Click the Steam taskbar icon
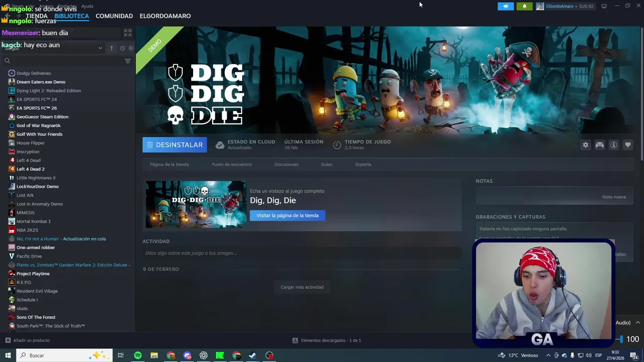 [253, 355]
